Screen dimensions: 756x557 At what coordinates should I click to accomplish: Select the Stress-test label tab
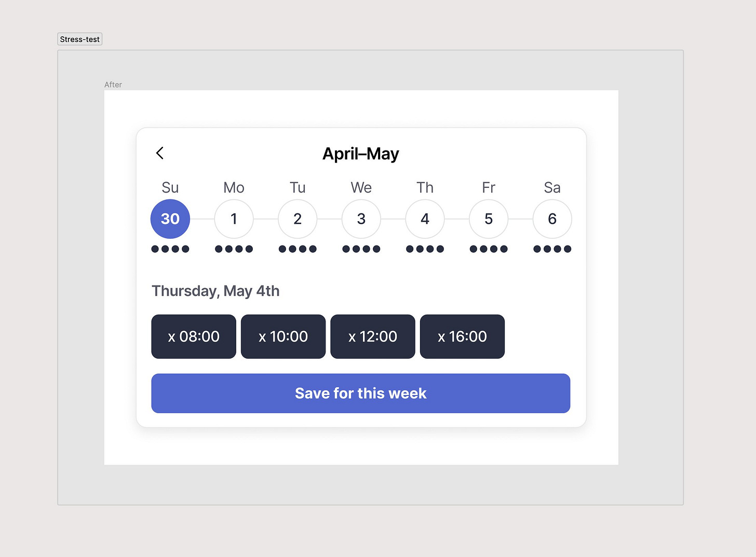(x=79, y=38)
